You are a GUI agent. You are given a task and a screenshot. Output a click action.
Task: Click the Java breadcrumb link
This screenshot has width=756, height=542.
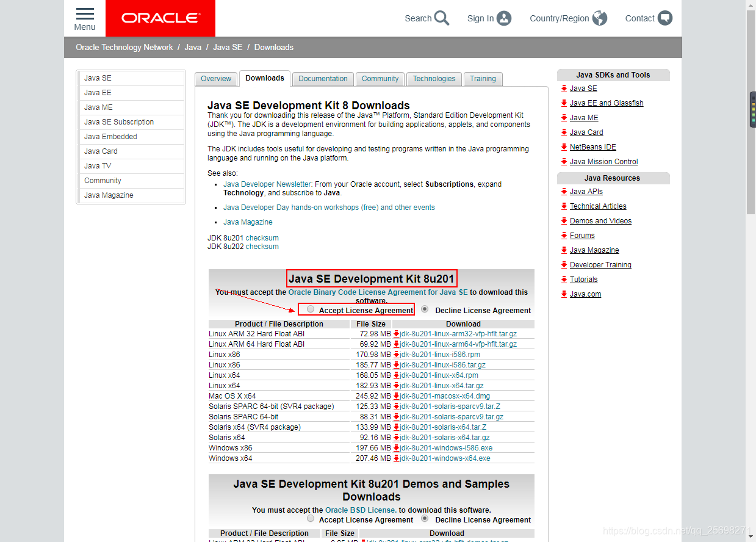(193, 48)
